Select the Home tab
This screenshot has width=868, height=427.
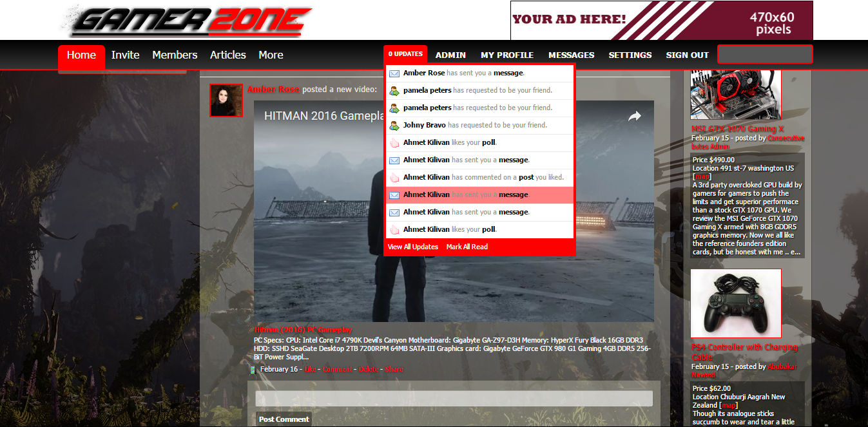coord(81,55)
